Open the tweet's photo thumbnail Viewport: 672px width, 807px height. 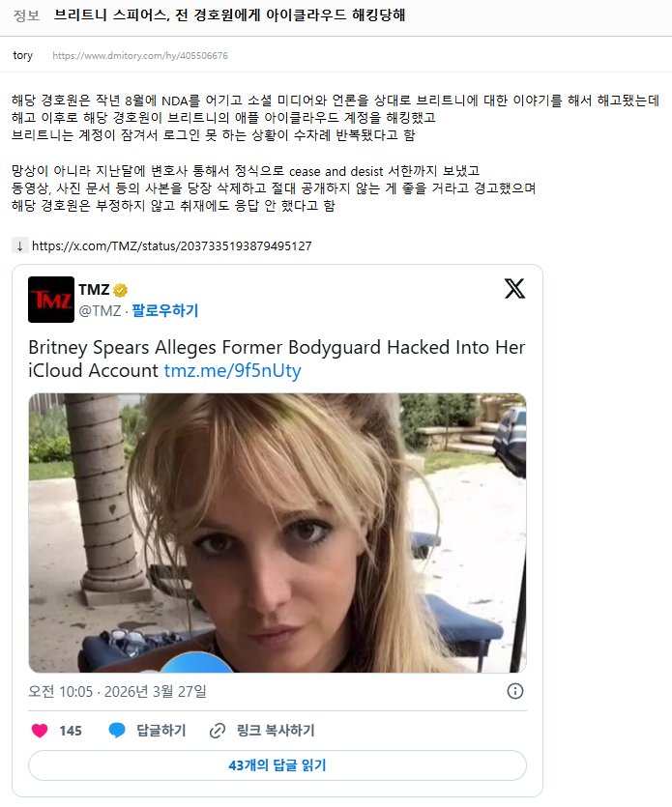[278, 533]
